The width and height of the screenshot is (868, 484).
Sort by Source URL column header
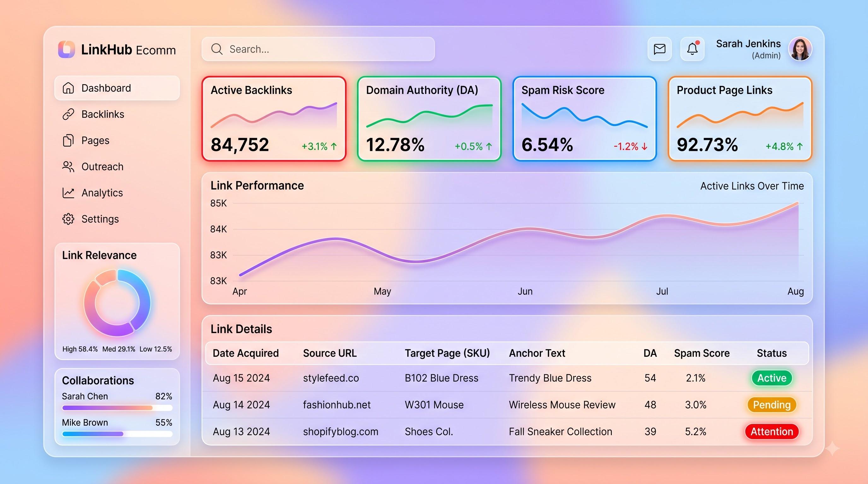[x=330, y=353]
